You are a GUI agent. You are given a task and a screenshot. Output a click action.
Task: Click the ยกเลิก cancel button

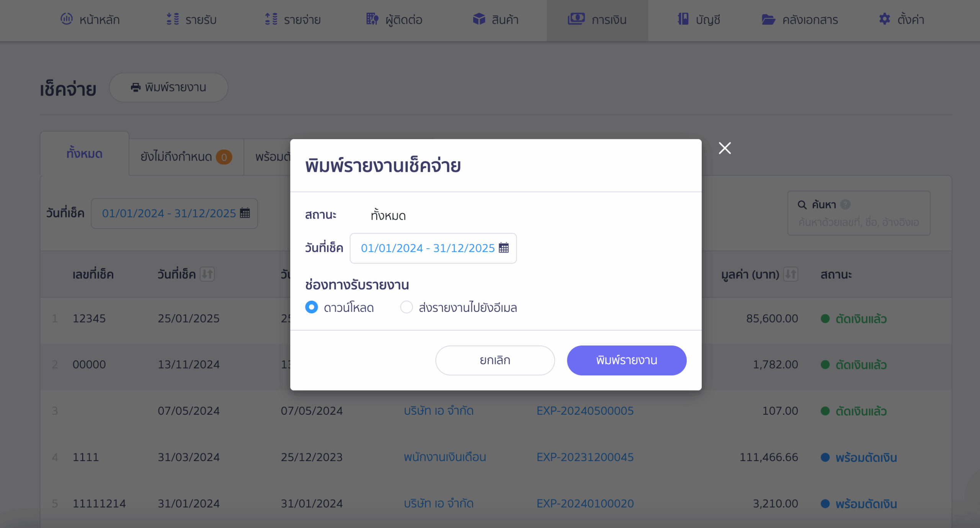[x=495, y=360]
